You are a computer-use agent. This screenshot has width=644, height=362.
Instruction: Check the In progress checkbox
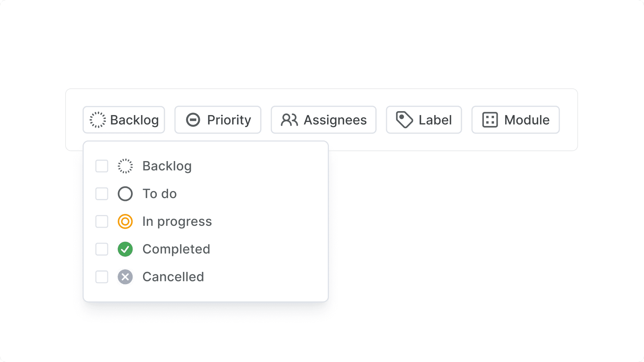coord(102,221)
